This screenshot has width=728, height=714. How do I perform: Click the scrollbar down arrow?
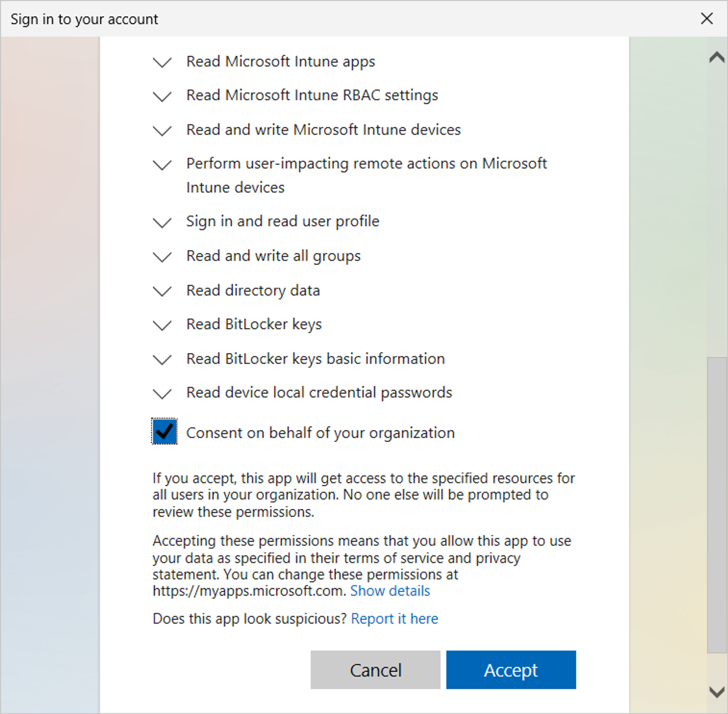[x=717, y=692]
